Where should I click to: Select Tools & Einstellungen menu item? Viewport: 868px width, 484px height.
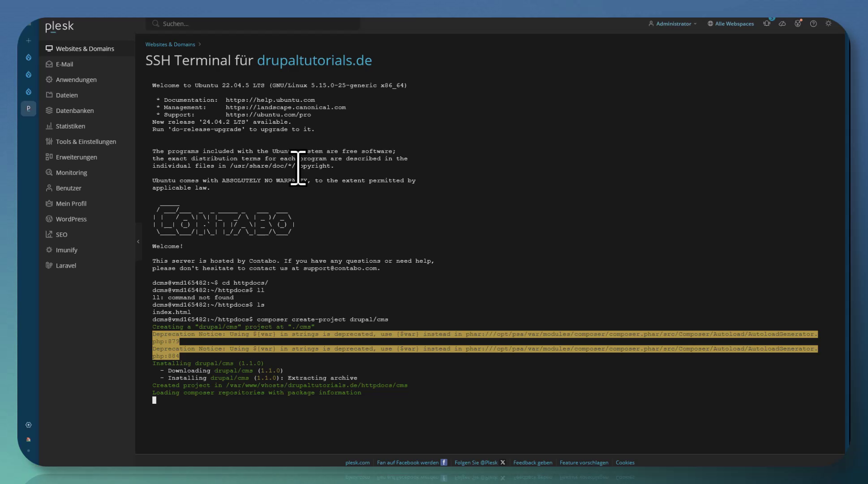[x=86, y=142]
